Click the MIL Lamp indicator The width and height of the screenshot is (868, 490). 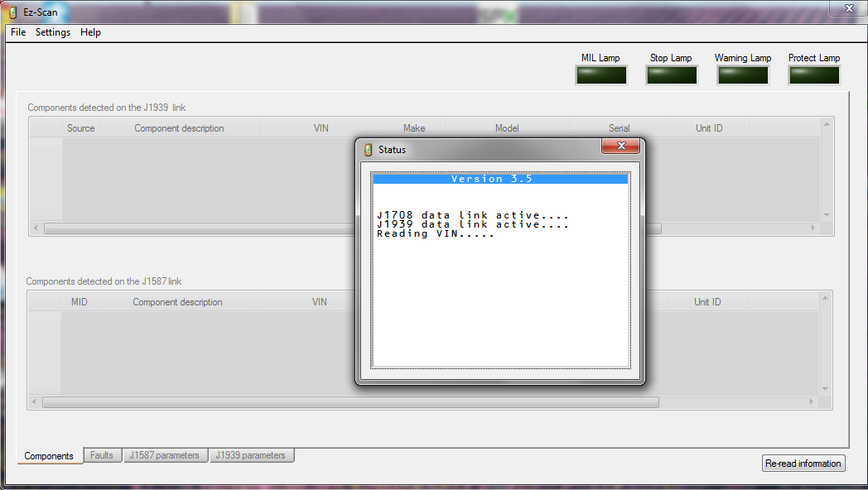(601, 74)
